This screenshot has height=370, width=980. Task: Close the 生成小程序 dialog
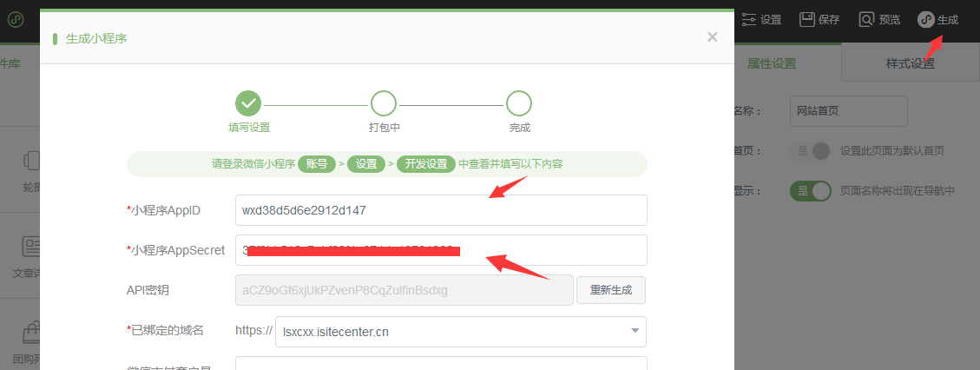click(x=712, y=36)
